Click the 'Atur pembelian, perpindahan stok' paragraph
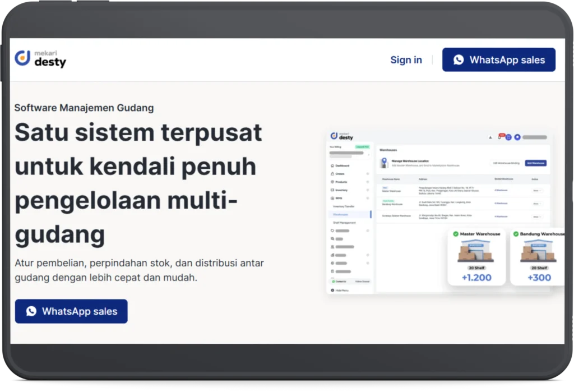The width and height of the screenshot is (574, 392). click(139, 270)
